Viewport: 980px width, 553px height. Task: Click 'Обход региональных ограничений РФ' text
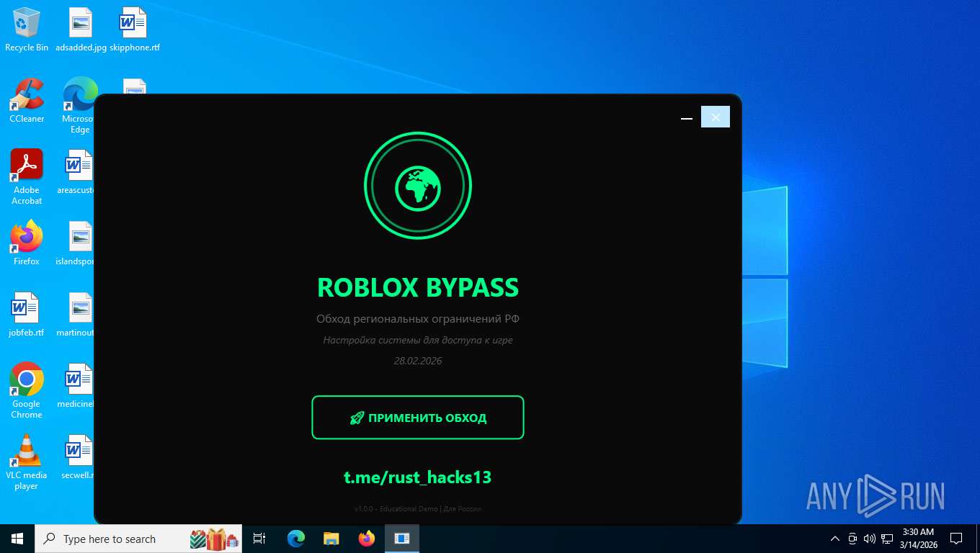point(418,319)
